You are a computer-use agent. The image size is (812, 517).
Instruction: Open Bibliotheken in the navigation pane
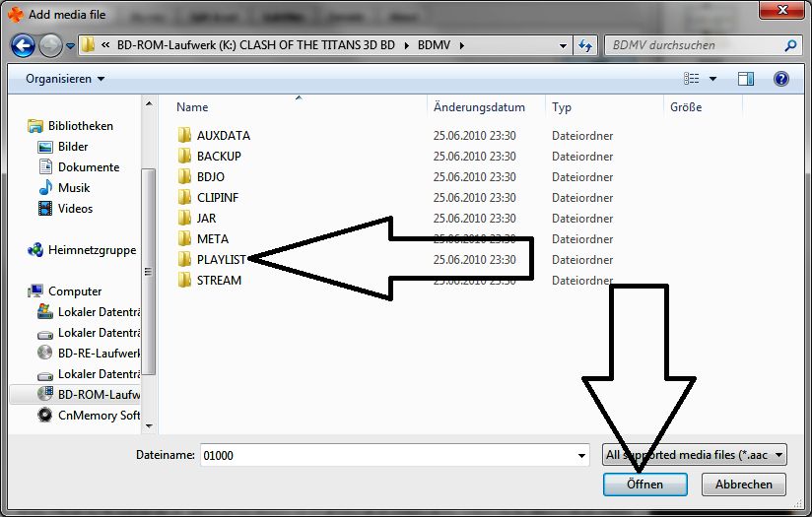80,126
